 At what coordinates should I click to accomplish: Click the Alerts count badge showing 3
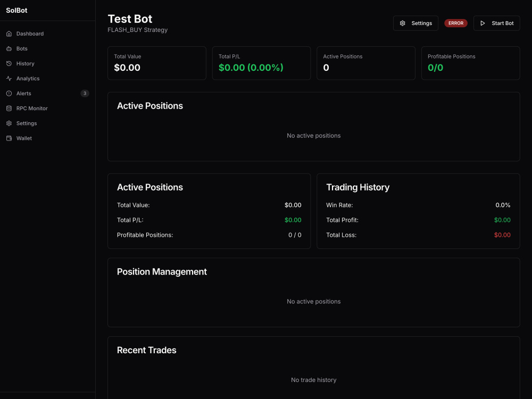click(x=85, y=93)
